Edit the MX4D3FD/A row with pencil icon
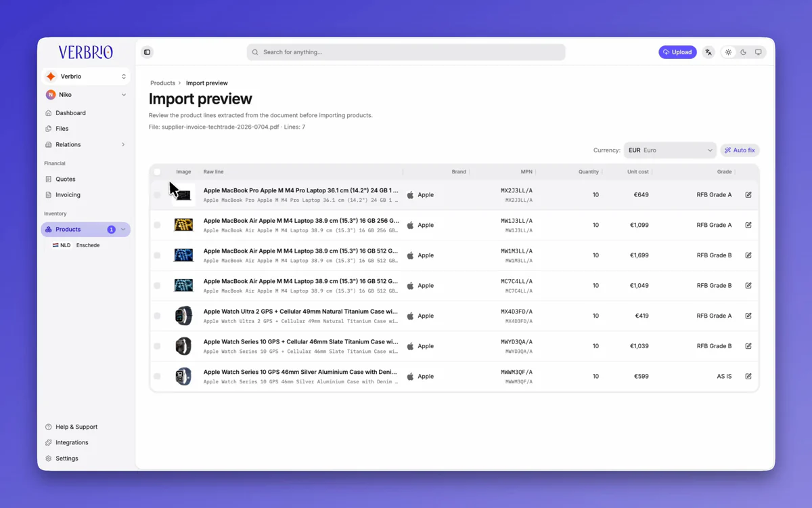This screenshot has height=508, width=812. point(748,316)
